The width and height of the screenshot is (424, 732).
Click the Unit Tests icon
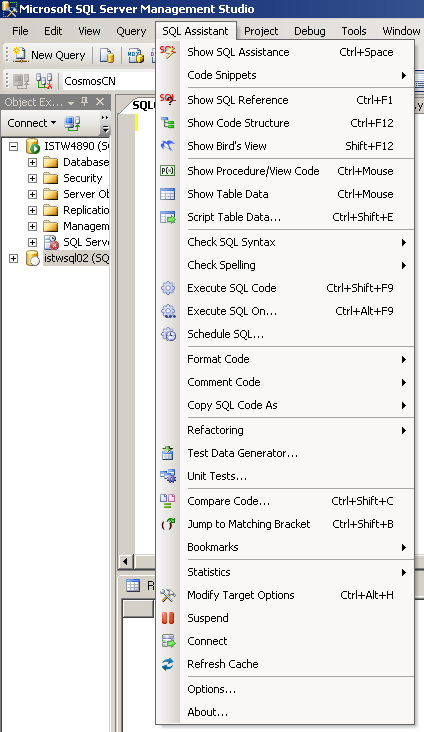point(168,476)
